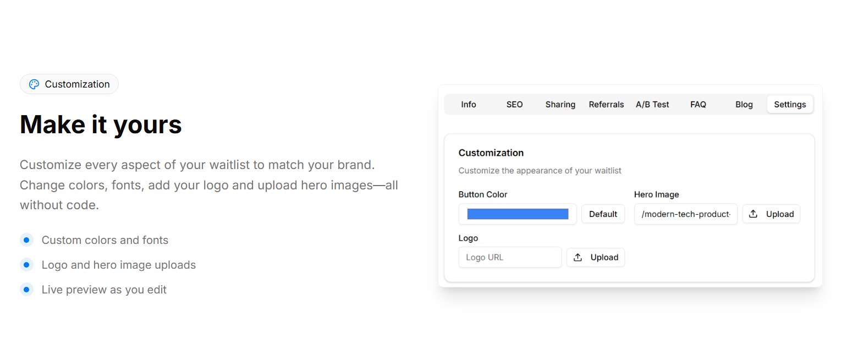Open the Settings tab
This screenshot has height=359, width=868.
pyautogui.click(x=789, y=104)
